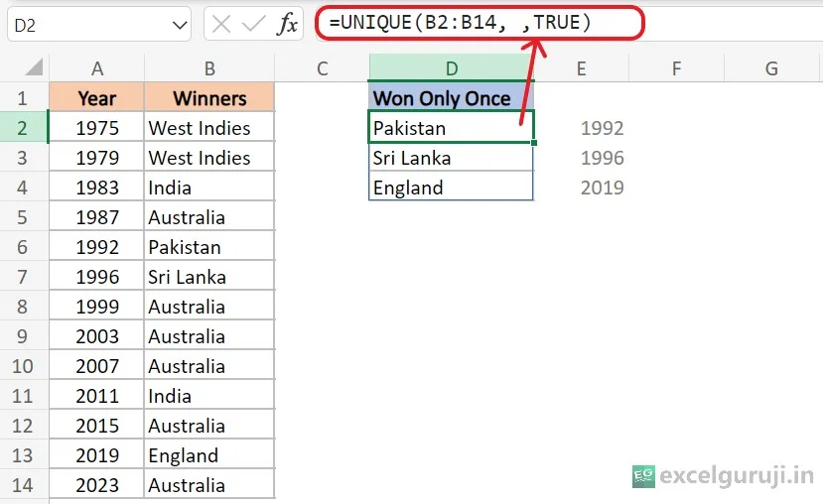Select column D header
The height and width of the screenshot is (504, 823).
(452, 68)
